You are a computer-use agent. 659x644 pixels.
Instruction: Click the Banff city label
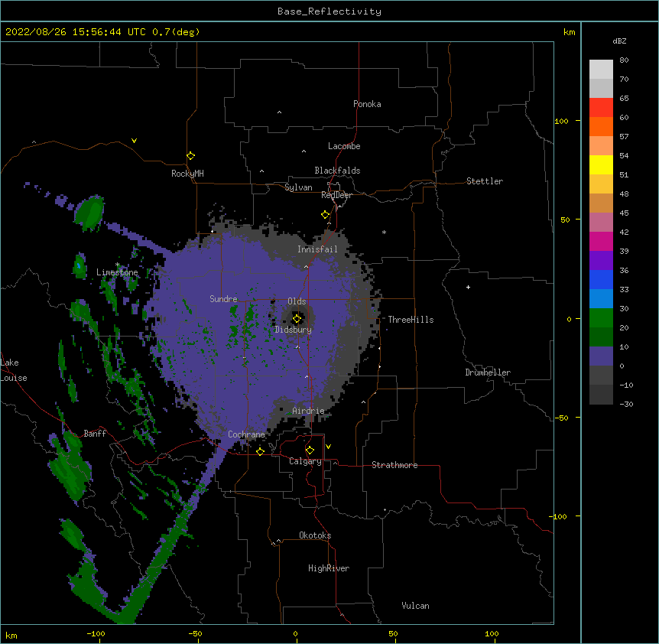point(95,434)
